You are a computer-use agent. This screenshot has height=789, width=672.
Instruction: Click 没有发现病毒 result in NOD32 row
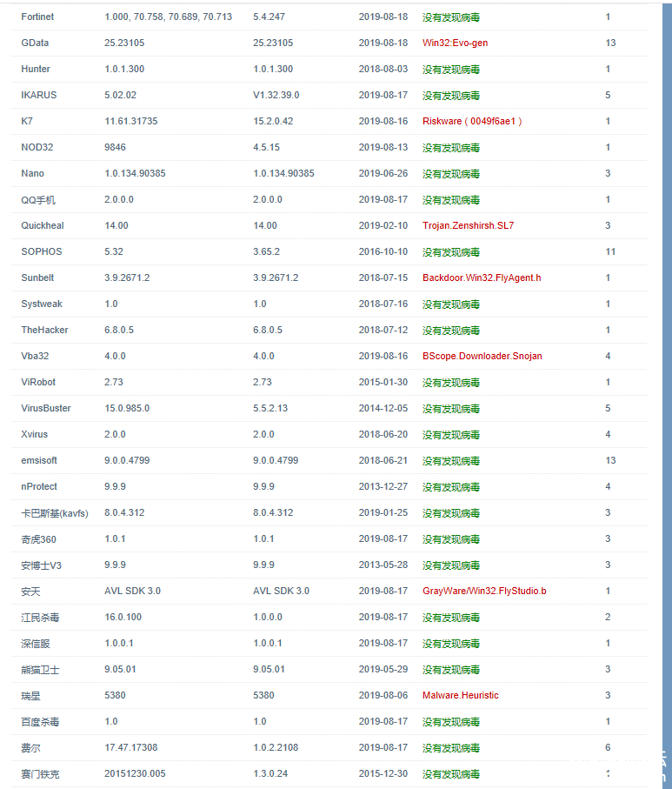click(x=450, y=147)
